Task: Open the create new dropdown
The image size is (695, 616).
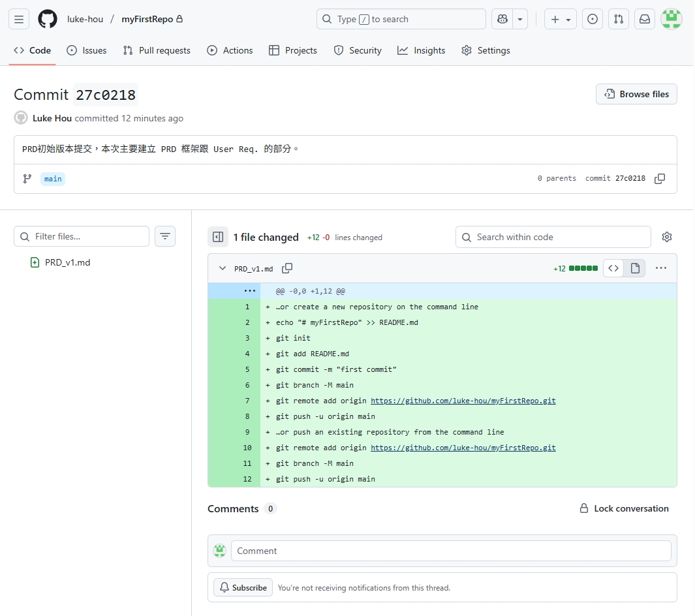Action: point(560,19)
